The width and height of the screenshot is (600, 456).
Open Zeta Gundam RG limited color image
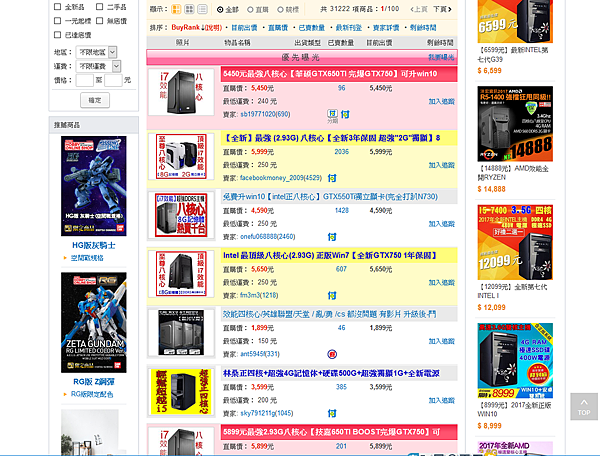coord(93,322)
